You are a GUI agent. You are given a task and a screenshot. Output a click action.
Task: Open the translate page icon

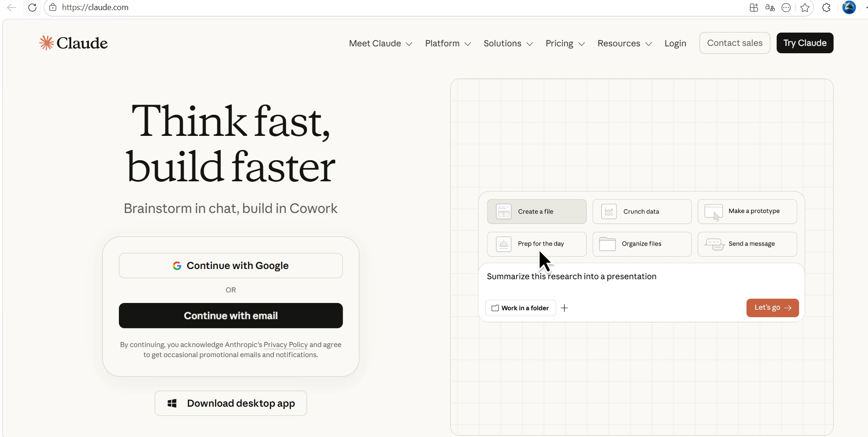(770, 7)
